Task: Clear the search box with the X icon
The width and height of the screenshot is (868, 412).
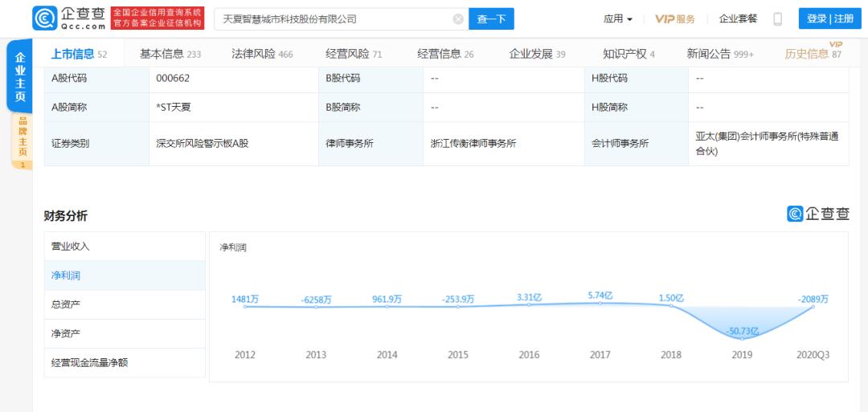Action: (458, 19)
